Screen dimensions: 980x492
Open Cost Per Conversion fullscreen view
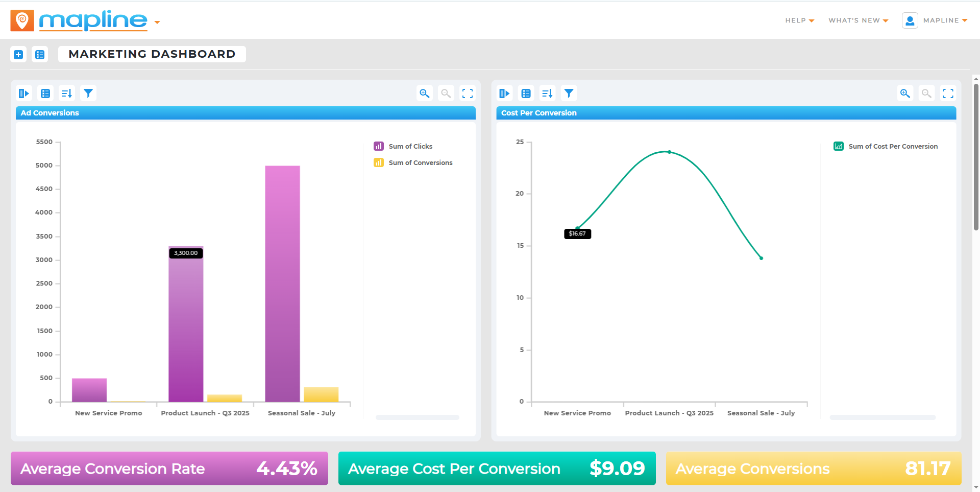point(948,93)
